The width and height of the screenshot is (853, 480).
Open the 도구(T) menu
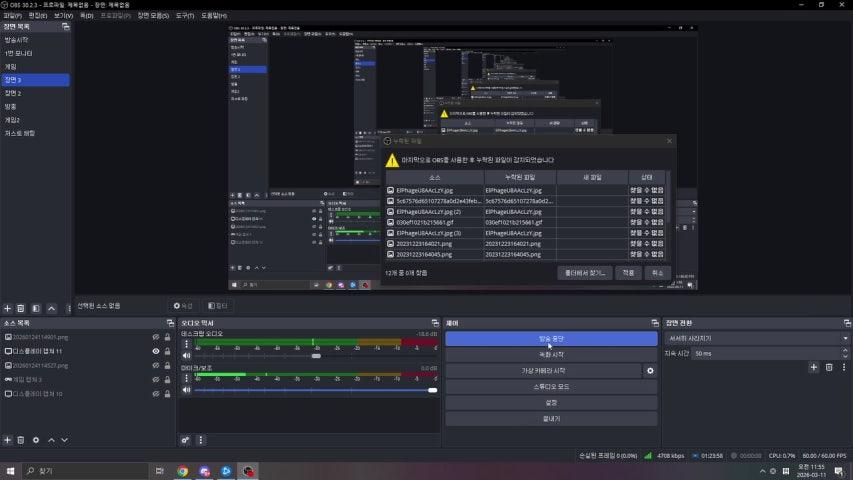point(185,15)
